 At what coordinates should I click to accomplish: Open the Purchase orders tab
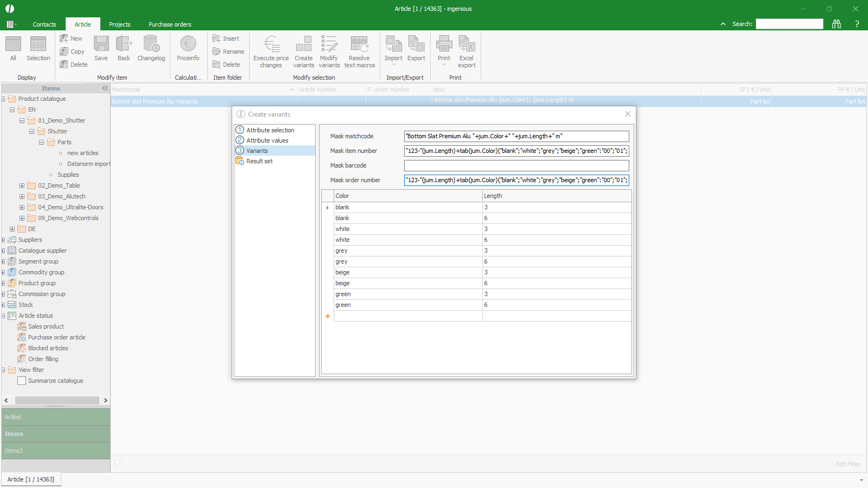[170, 24]
